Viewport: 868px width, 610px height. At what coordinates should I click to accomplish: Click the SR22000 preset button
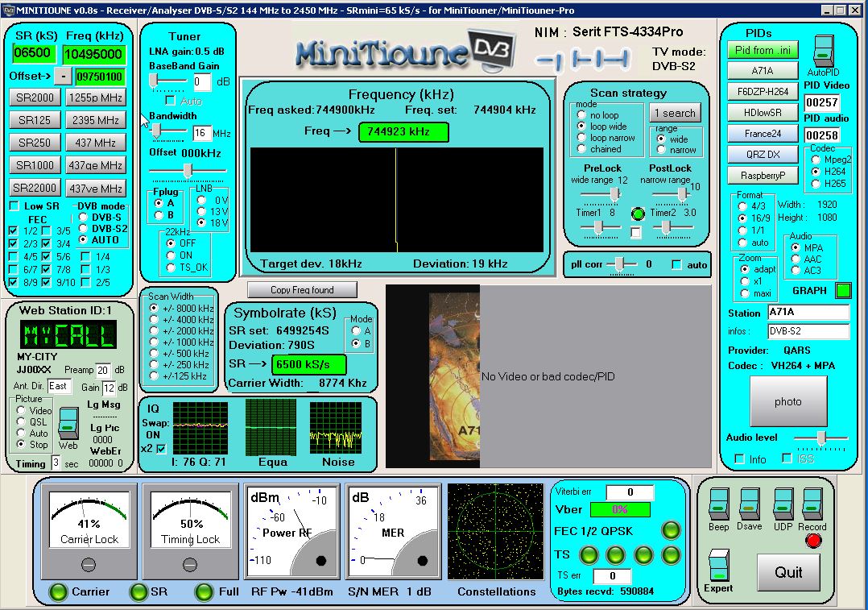(35, 188)
